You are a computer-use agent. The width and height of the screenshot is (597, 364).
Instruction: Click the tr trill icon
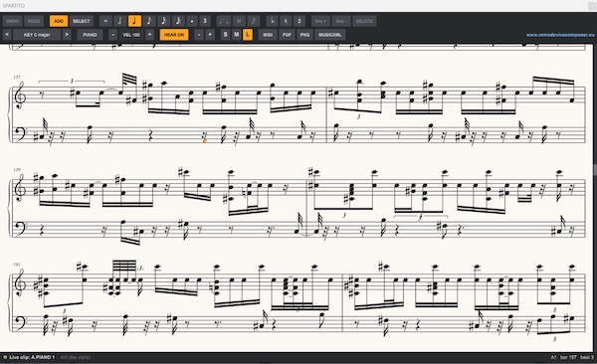239,21
